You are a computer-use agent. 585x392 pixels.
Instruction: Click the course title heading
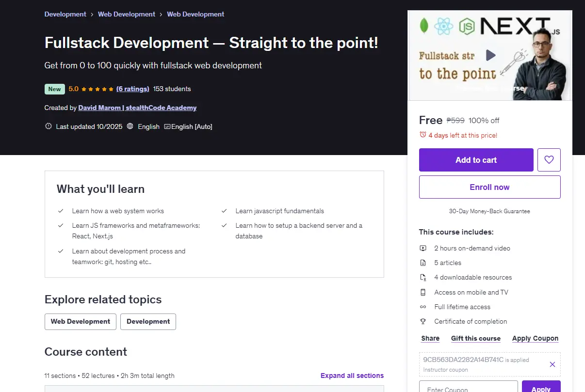coord(211,43)
